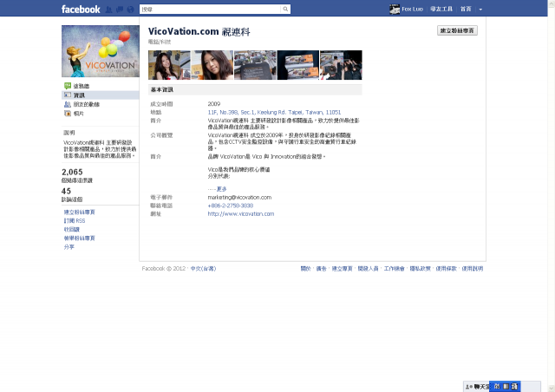
Task: Click phone number +886-2-2758-3038
Action: (231, 206)
